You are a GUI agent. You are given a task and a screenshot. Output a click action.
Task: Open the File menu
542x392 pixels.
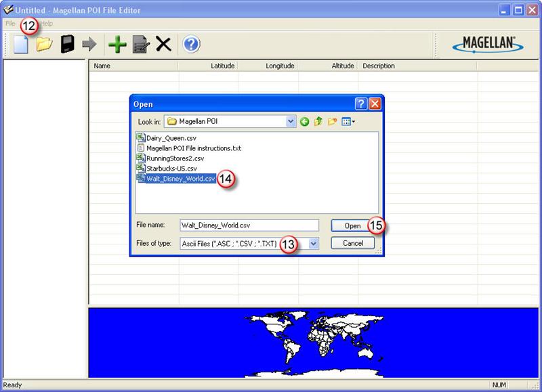(x=10, y=23)
